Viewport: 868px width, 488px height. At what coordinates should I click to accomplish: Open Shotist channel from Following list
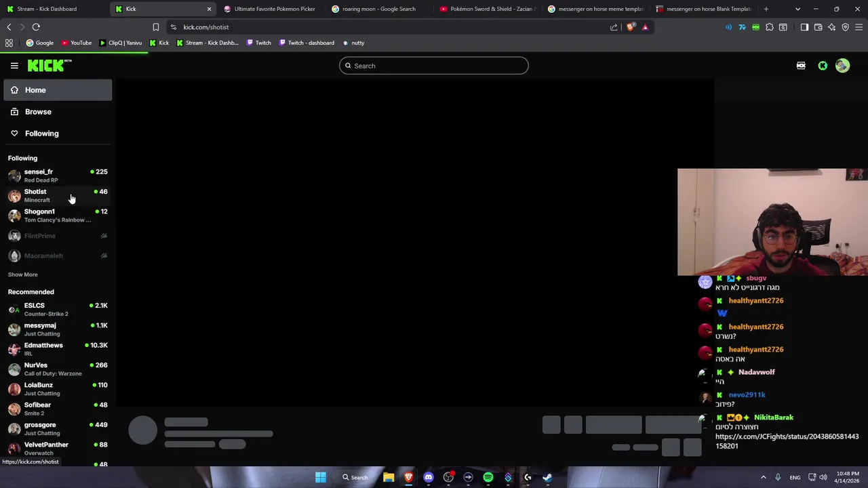click(58, 195)
